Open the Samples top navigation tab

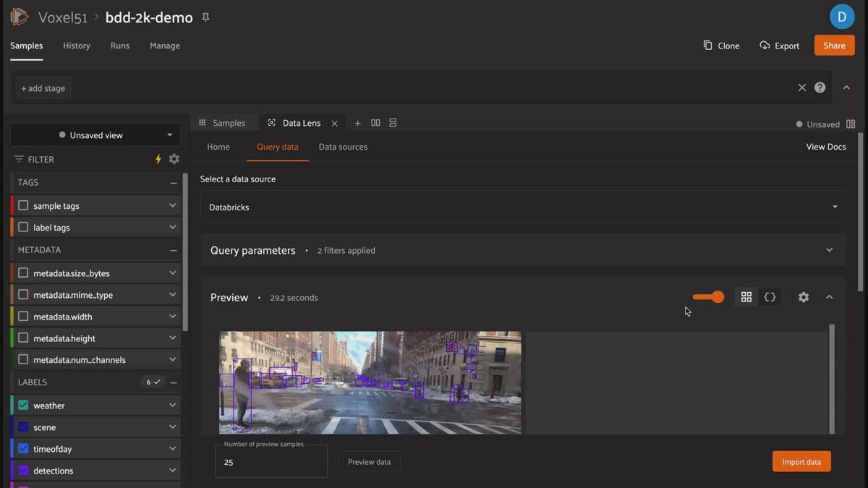tap(27, 46)
